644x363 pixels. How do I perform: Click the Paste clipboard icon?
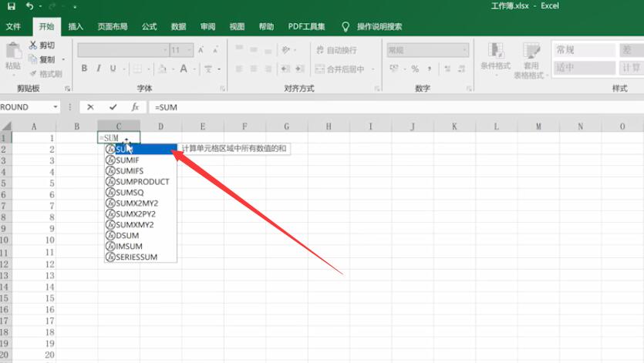click(13, 52)
